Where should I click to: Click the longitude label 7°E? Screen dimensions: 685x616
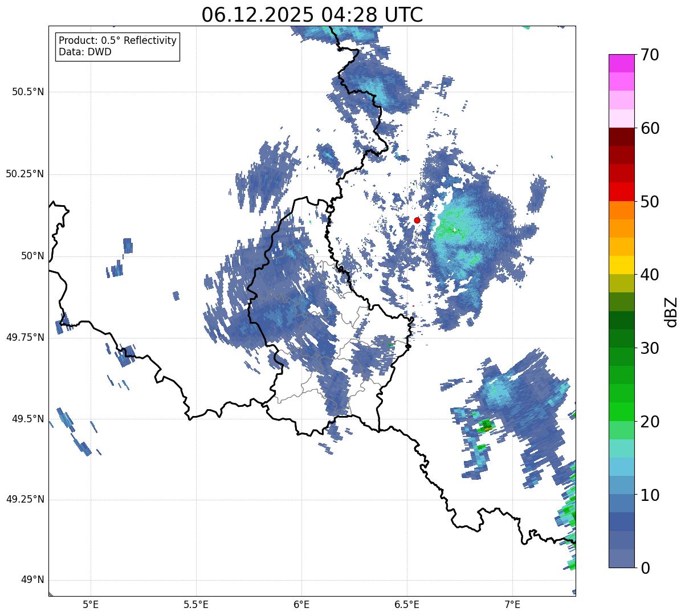pos(513,604)
